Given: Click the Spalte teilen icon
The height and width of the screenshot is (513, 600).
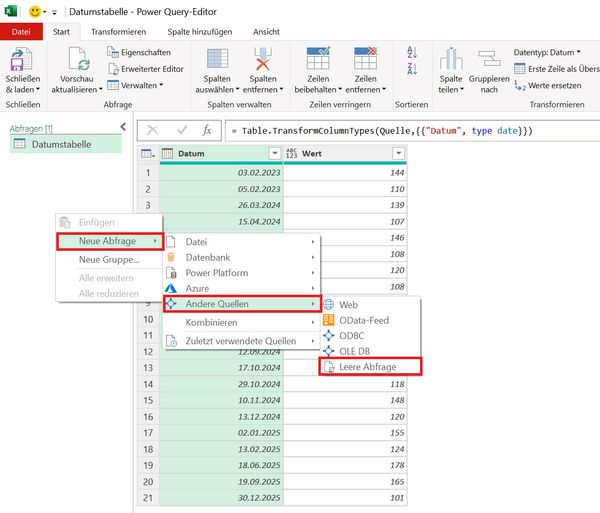Looking at the screenshot, I should click(x=451, y=60).
